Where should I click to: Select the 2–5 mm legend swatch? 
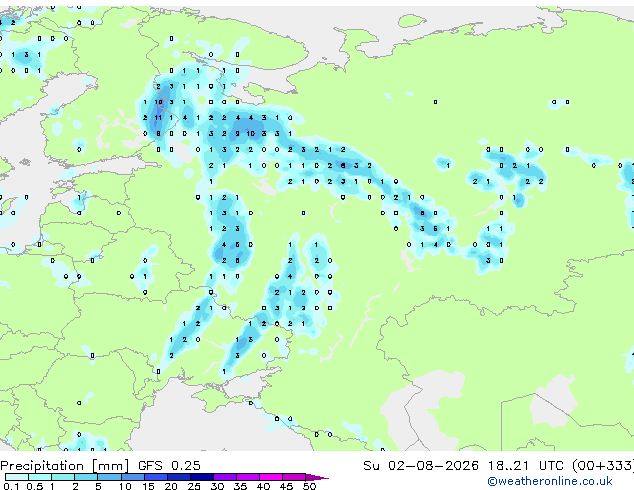[86, 477]
